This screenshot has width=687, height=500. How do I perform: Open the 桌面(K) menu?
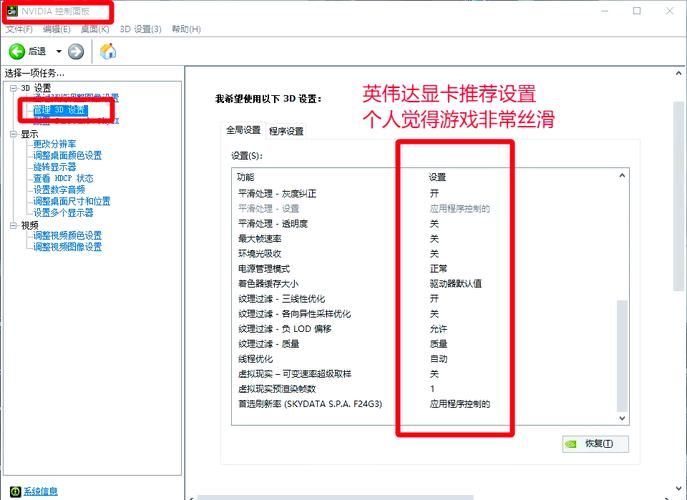95,29
